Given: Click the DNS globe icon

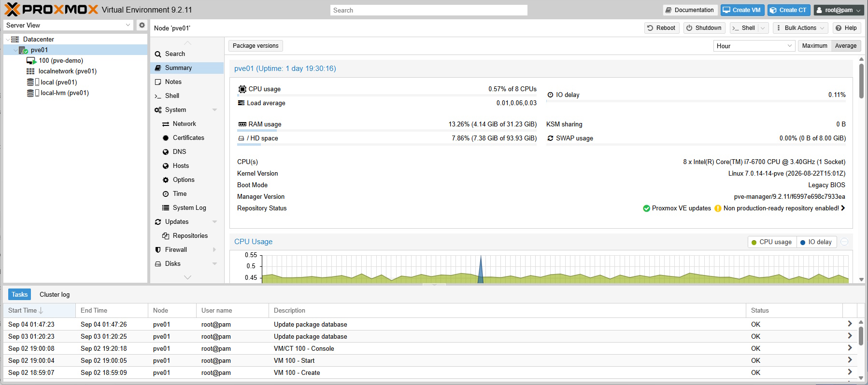Looking at the screenshot, I should click(166, 152).
